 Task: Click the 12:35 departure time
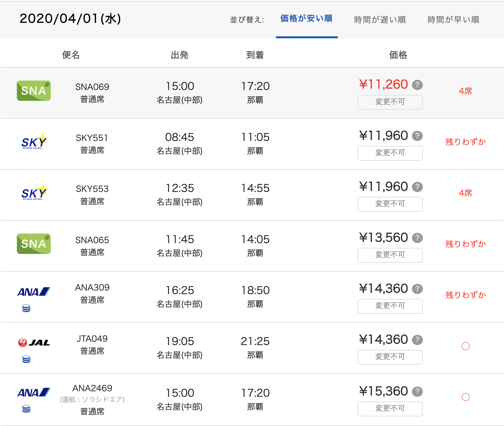click(x=179, y=188)
